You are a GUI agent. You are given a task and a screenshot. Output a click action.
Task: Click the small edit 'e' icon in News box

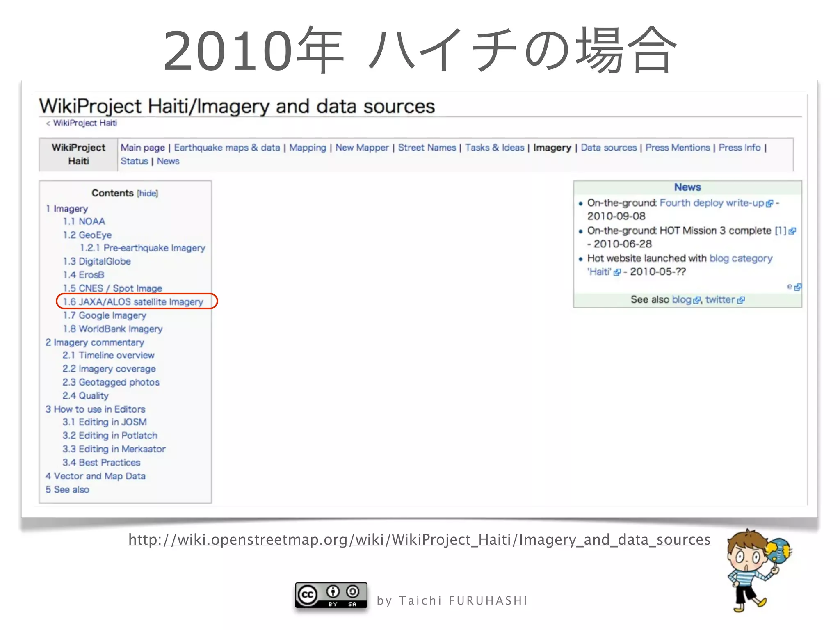coord(790,287)
